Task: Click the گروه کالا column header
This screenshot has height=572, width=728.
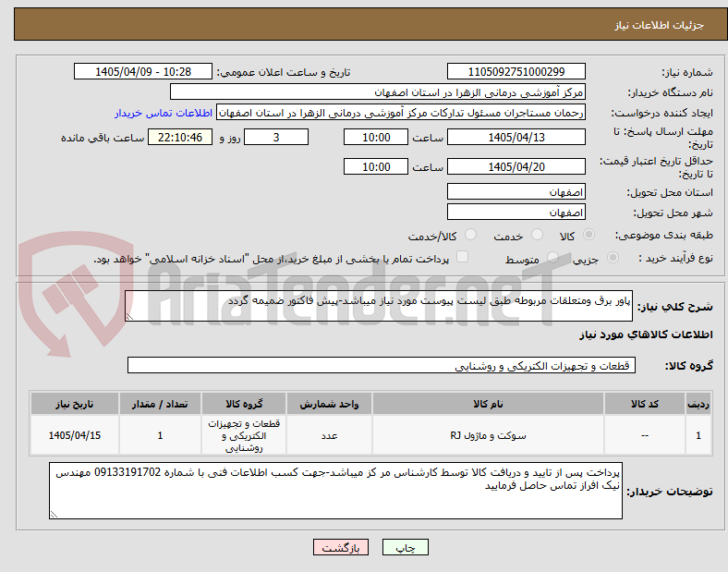Action: [244, 404]
